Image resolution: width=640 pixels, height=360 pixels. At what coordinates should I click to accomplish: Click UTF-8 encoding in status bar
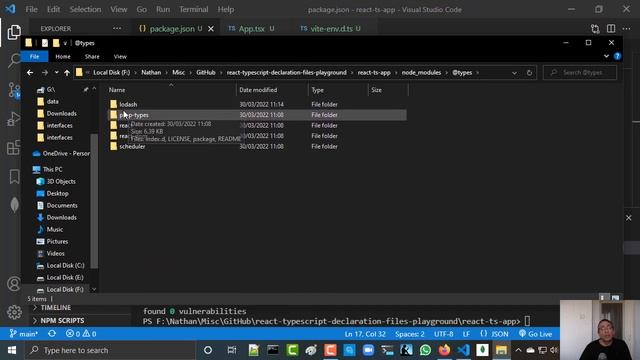tap(443, 334)
